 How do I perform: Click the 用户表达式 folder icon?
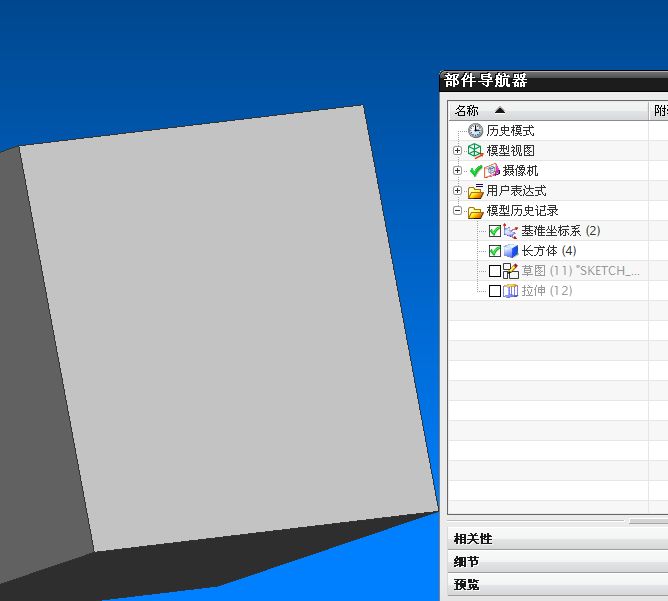point(475,191)
